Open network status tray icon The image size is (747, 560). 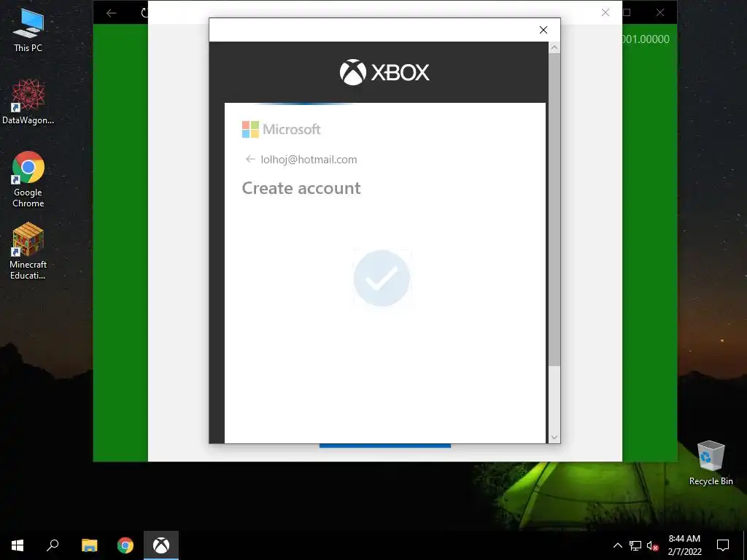click(x=635, y=545)
